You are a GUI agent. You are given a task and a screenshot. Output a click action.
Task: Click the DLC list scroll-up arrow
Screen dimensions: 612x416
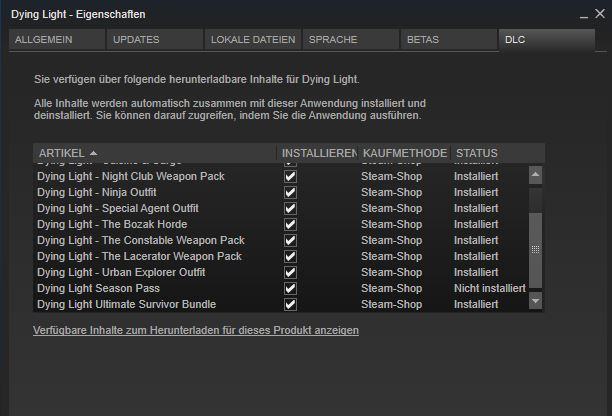(x=536, y=175)
